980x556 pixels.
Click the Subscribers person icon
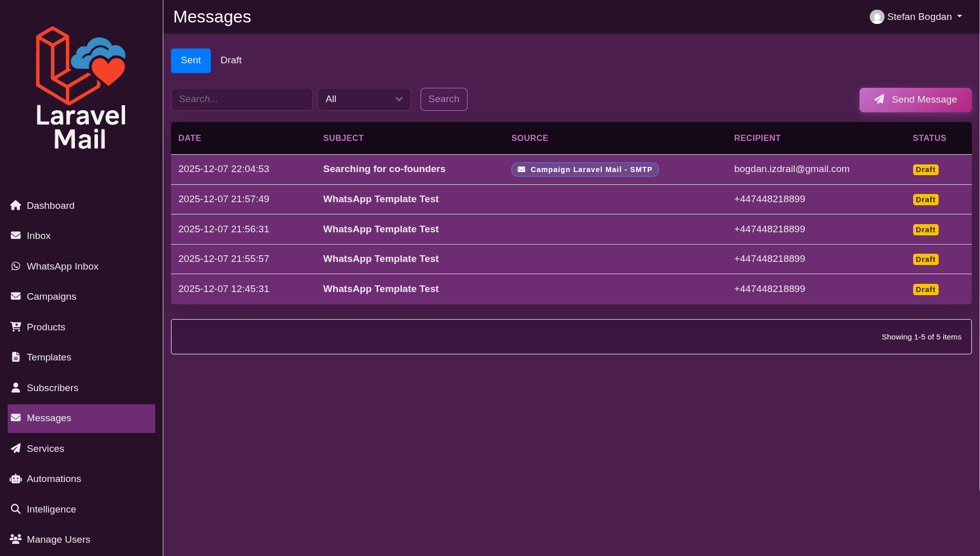(x=16, y=388)
